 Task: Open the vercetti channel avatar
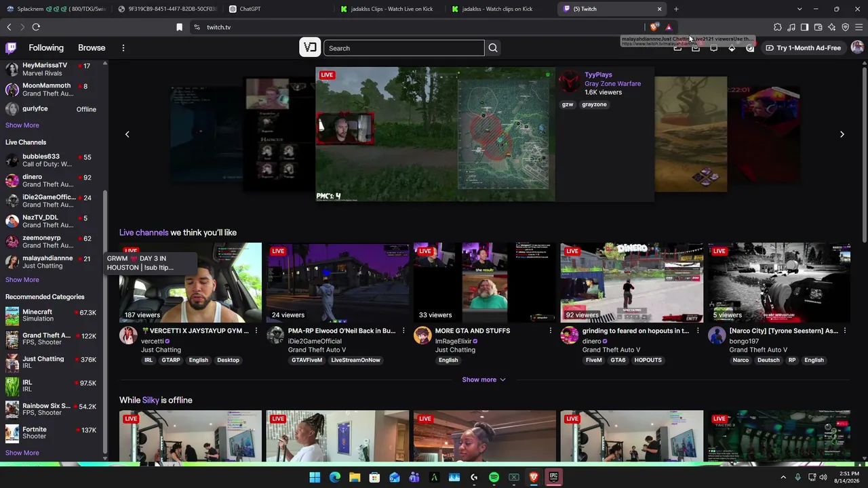(x=128, y=335)
